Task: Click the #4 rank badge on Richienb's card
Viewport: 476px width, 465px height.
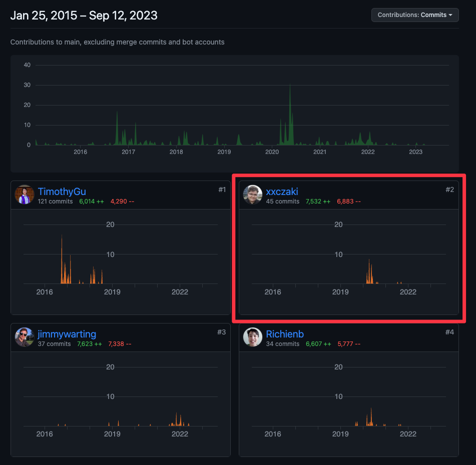Action: tap(450, 332)
